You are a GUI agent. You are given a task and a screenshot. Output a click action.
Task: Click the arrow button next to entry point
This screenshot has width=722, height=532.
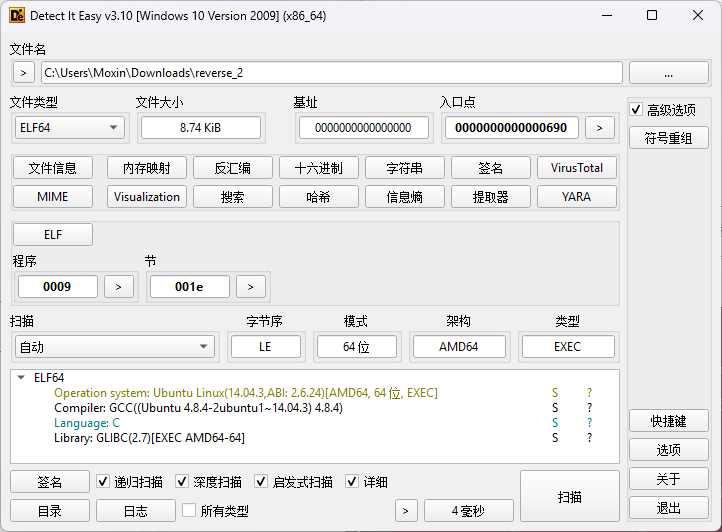[599, 127]
